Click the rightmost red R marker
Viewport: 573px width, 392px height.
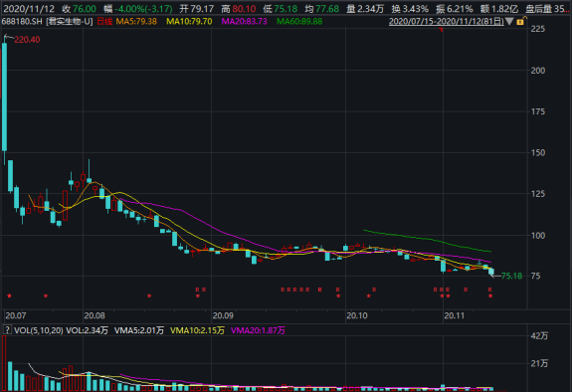coord(489,290)
